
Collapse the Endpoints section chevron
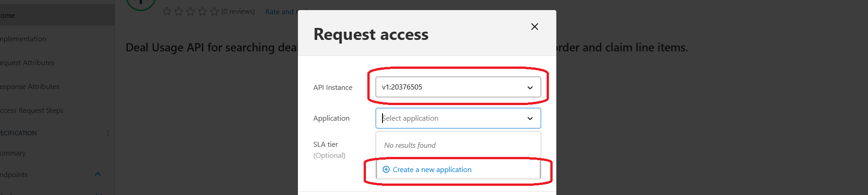tap(97, 174)
